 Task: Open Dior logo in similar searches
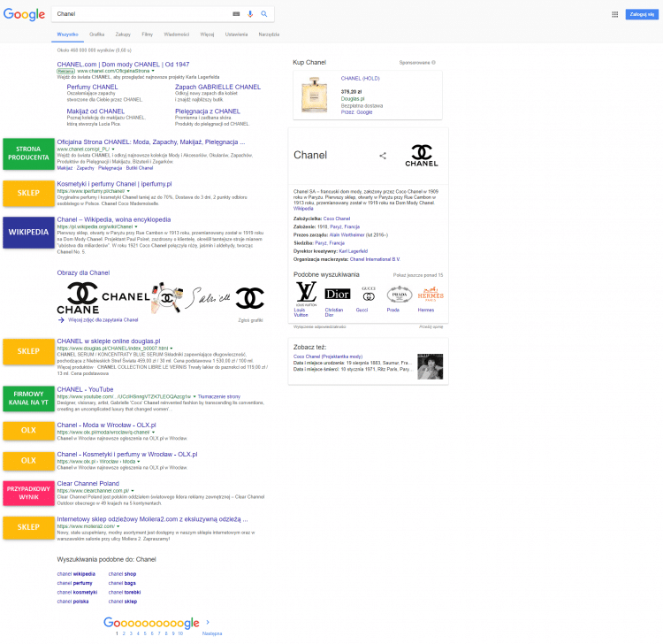click(337, 294)
